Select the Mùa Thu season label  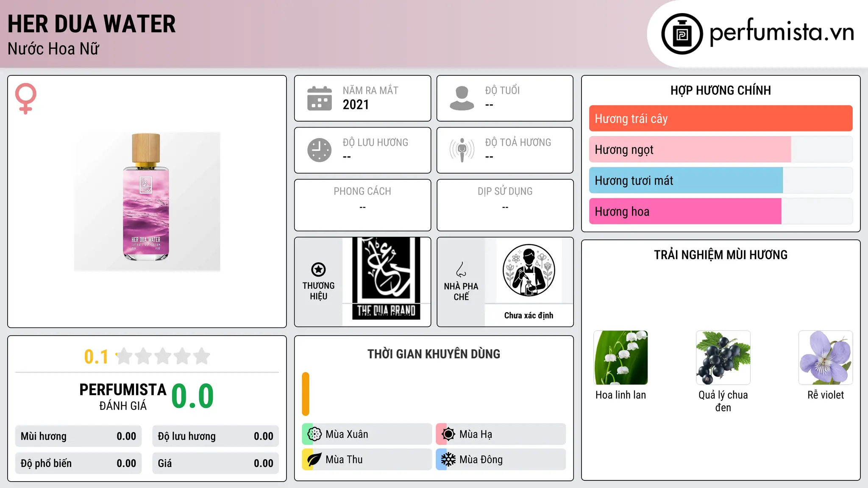tap(344, 460)
